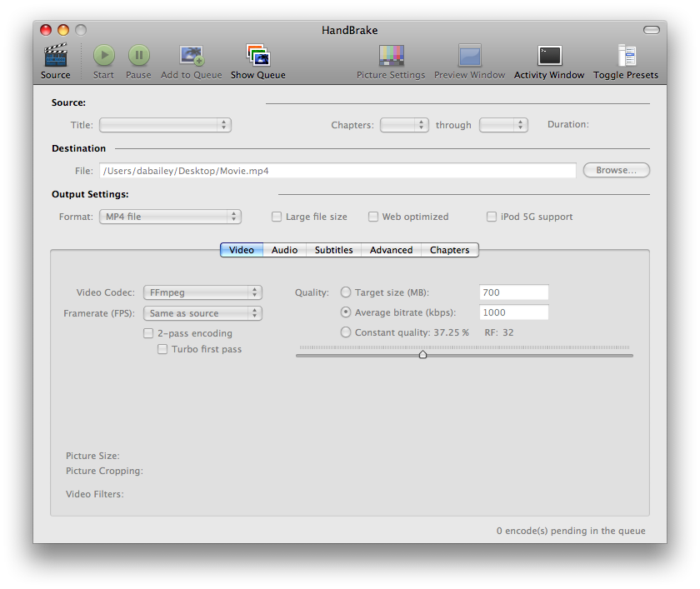This screenshot has width=700, height=589.
Task: Enable Web optimized checkbox
Action: point(373,217)
